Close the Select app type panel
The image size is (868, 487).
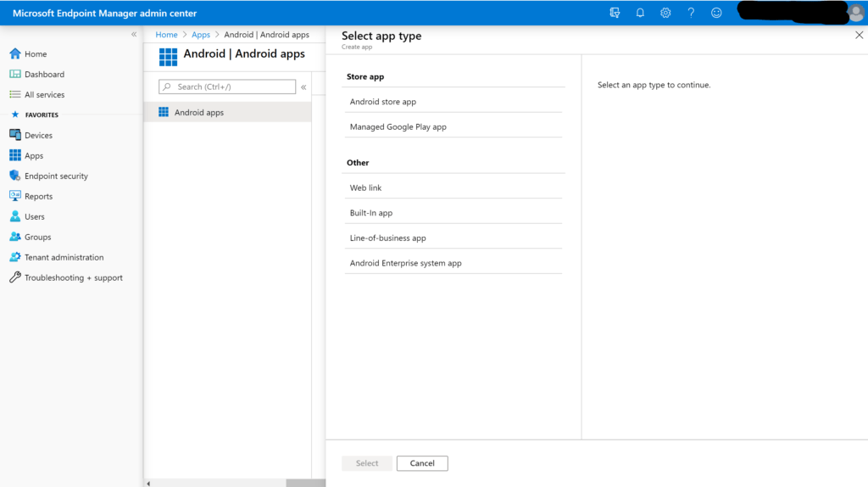tap(859, 36)
